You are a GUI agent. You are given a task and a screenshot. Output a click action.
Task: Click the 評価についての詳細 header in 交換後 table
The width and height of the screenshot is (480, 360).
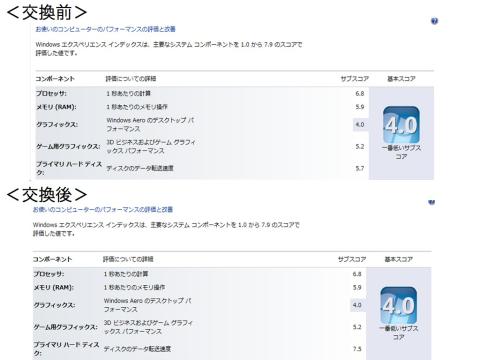pyautogui.click(x=128, y=259)
